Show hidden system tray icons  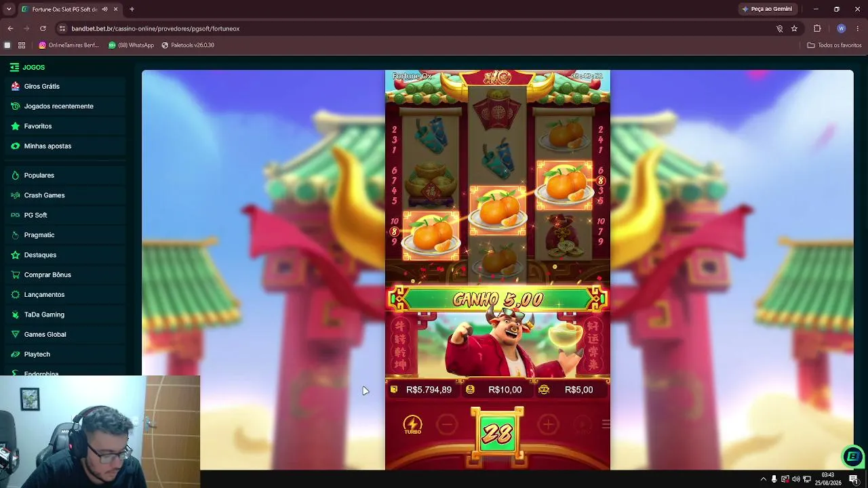pos(763,479)
